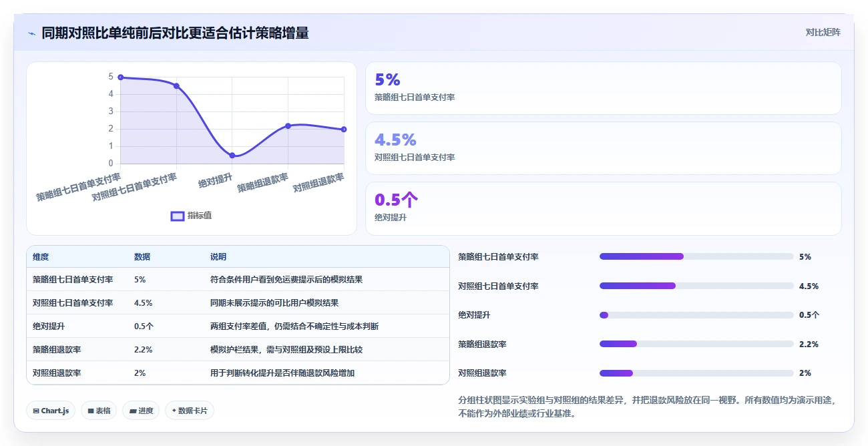Open the 0.5个 data card
Image resolution: width=868 pixels, height=446 pixels.
point(603,208)
